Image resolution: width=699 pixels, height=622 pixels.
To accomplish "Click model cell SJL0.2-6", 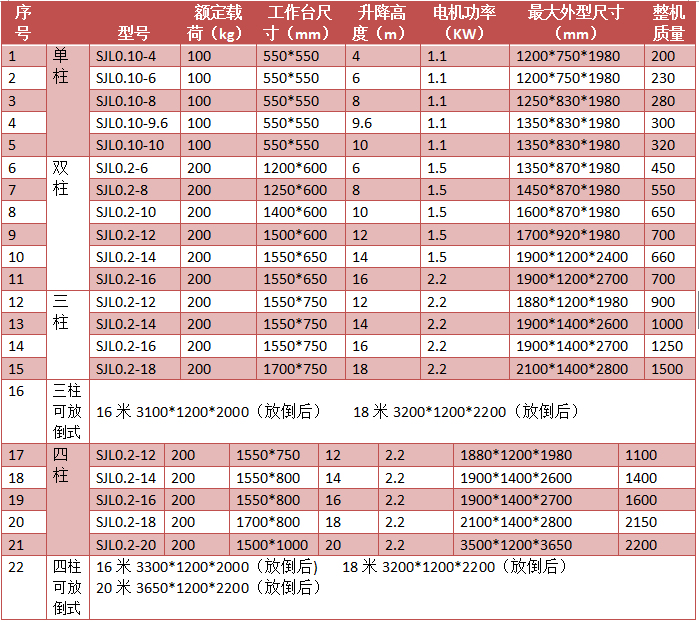I will coord(122,168).
